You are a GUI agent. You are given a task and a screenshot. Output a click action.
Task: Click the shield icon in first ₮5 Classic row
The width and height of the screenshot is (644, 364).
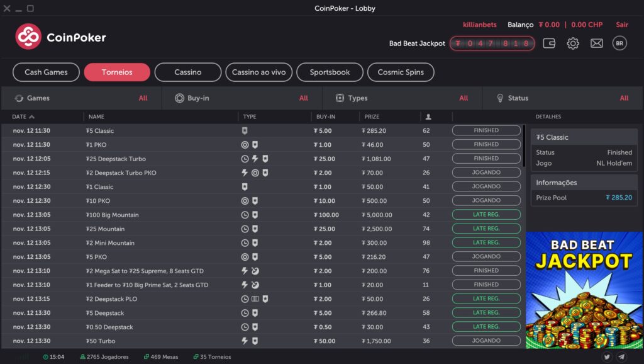pyautogui.click(x=245, y=131)
